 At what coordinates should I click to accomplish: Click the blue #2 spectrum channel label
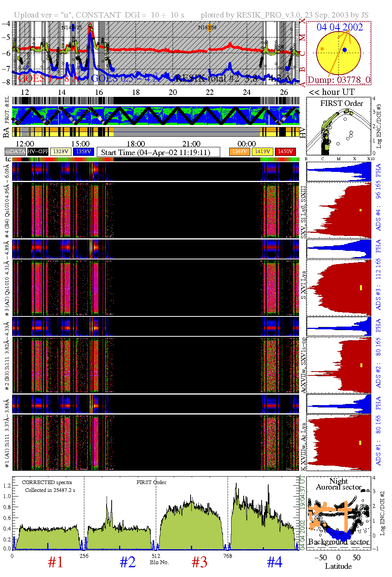(128, 562)
